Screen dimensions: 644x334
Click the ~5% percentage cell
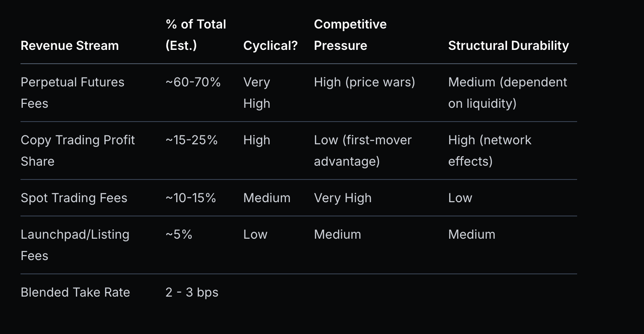click(178, 235)
